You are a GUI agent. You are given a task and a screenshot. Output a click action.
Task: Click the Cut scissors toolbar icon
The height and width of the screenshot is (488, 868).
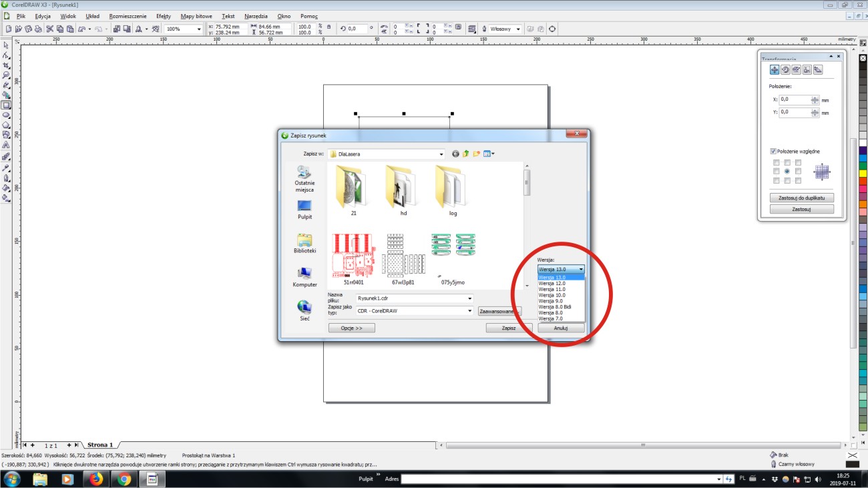pos(49,29)
